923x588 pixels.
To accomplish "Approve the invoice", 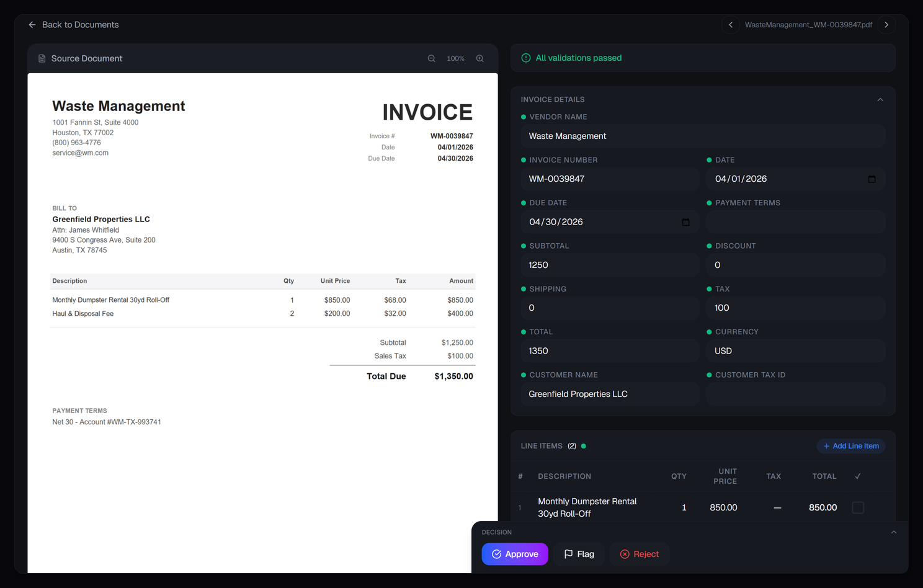I will [x=515, y=554].
